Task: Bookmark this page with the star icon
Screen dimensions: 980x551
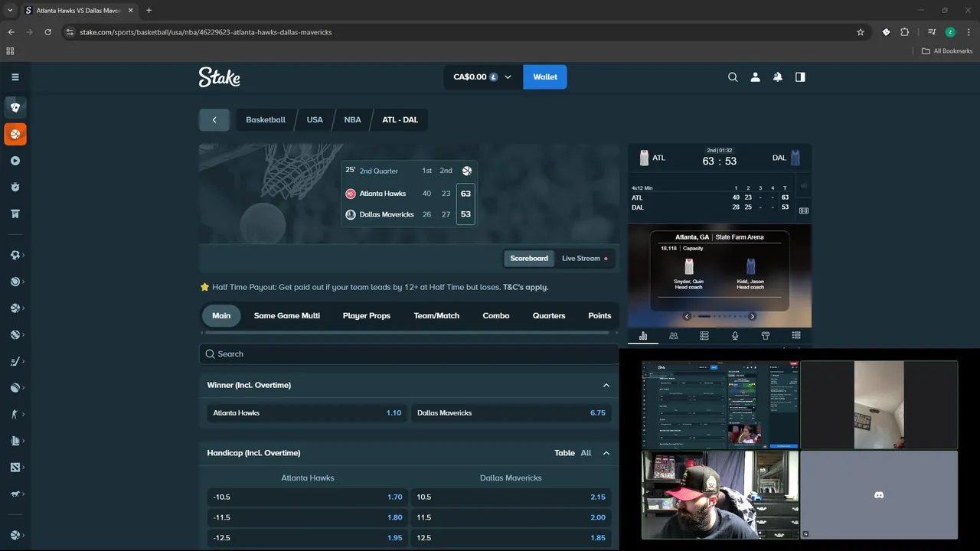Action: tap(861, 32)
